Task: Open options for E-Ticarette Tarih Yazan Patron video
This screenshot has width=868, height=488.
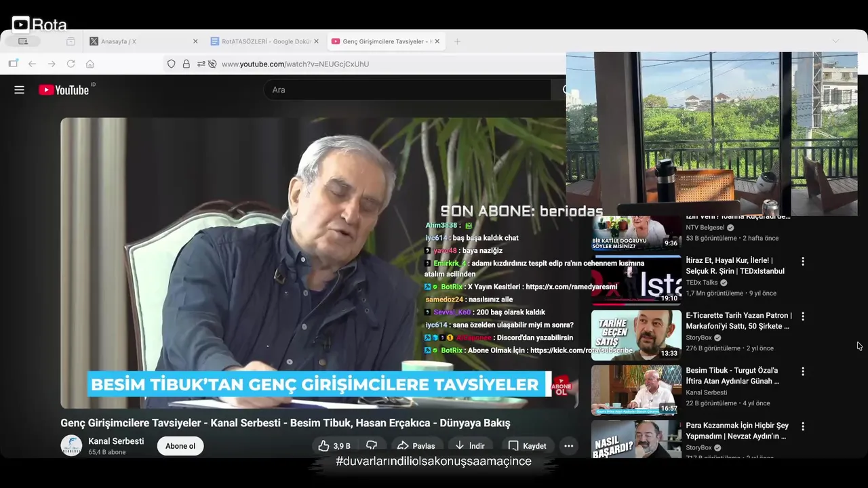Action: (803, 317)
